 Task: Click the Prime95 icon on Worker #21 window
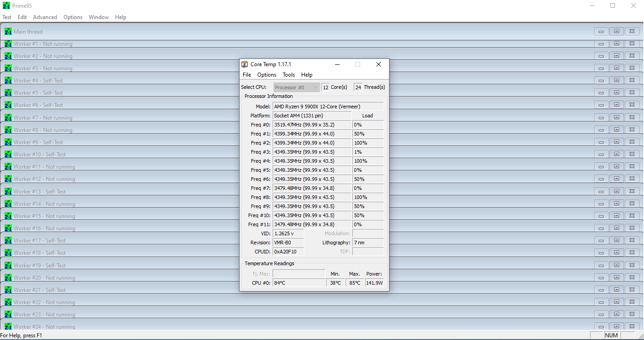tap(8, 290)
